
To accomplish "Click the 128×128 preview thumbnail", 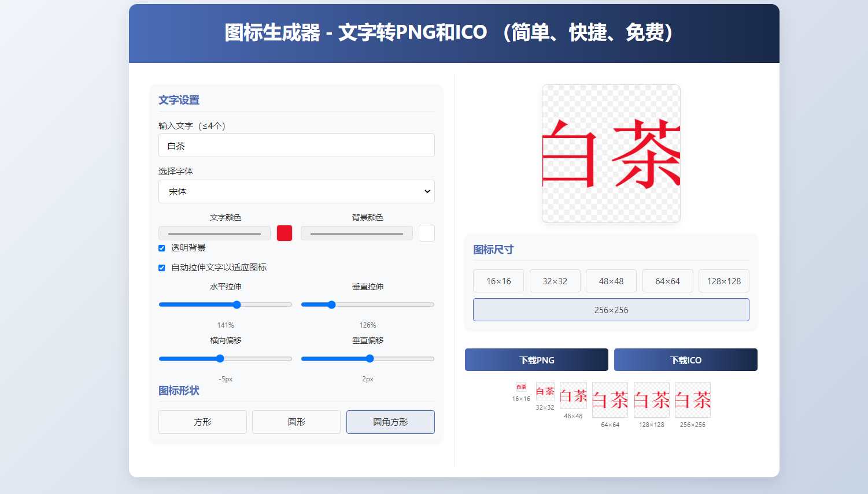I will [x=652, y=400].
